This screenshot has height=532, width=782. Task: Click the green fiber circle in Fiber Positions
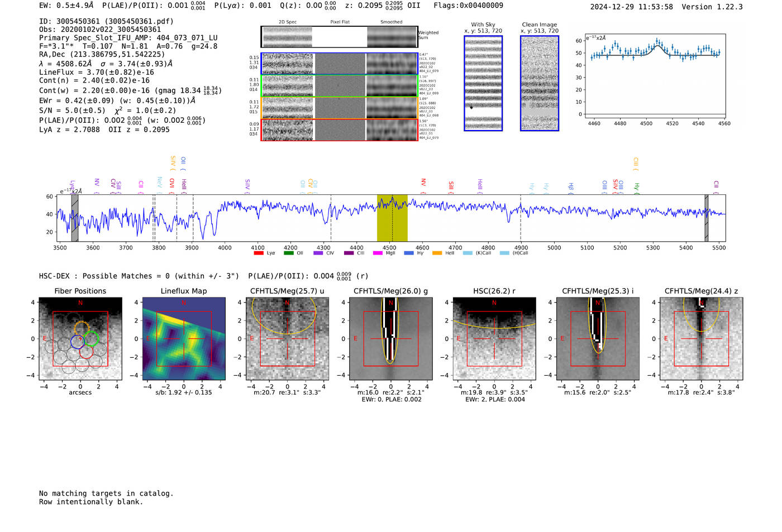click(x=91, y=338)
